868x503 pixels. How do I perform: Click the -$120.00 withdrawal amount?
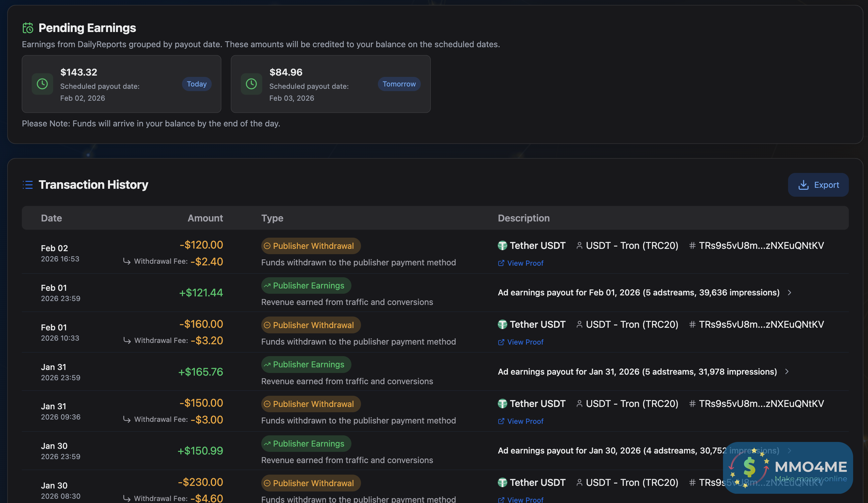pyautogui.click(x=201, y=245)
